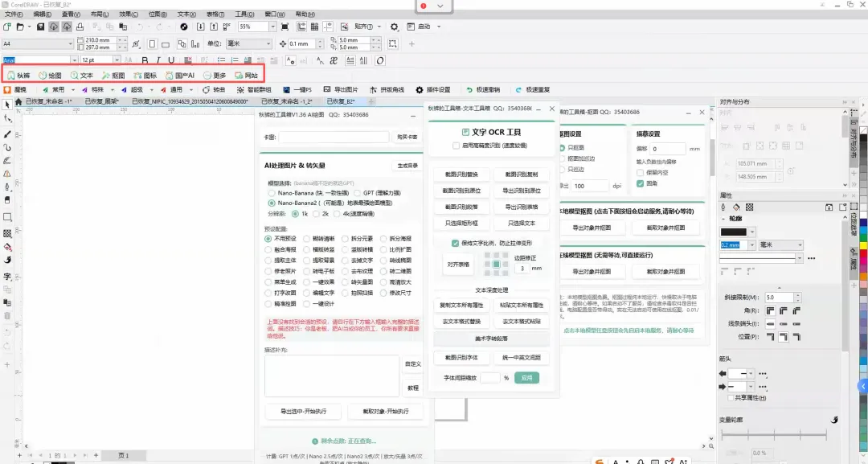
Task: Toggle Bold text formatting
Action: click(145, 60)
